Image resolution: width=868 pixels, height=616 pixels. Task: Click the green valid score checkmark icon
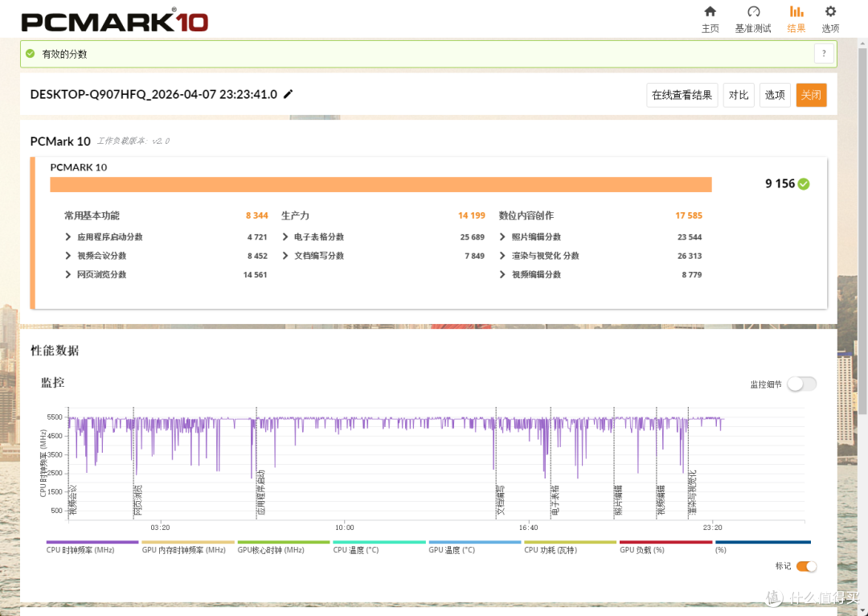coord(31,54)
